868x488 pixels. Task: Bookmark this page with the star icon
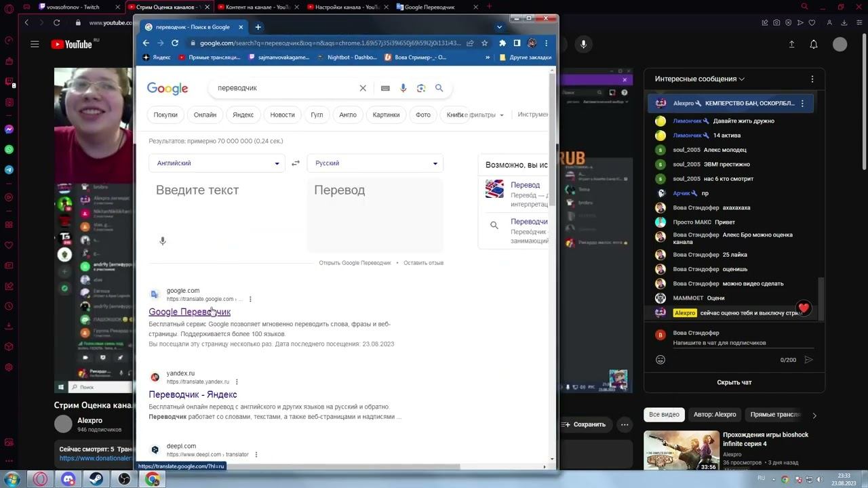click(x=484, y=43)
